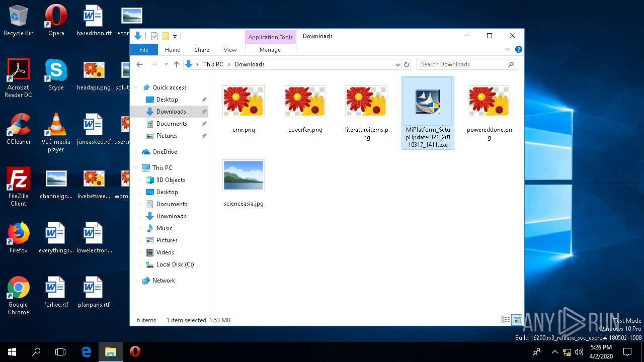Switch to Large icons view button
The image size is (644, 362).
point(517,320)
